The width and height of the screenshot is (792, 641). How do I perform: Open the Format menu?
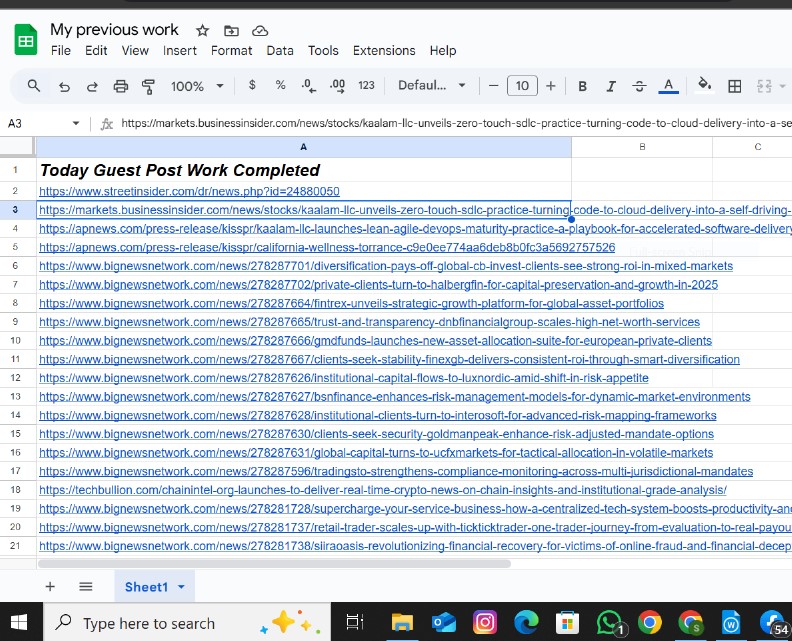point(231,51)
